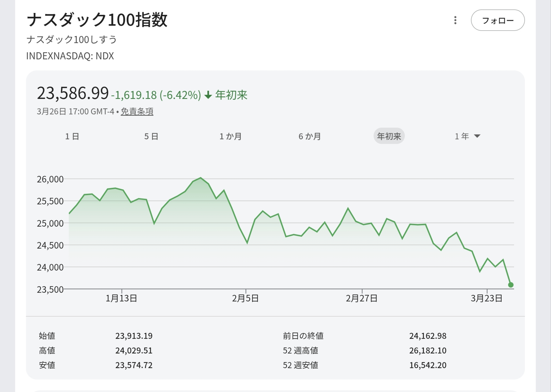Click the フォロー follow button
The height and width of the screenshot is (392, 551).
coord(498,20)
